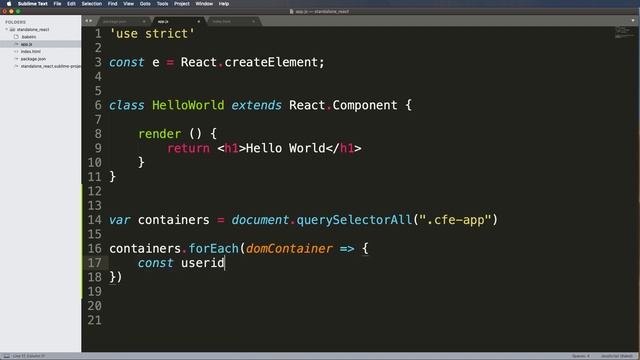Open the View menu

(129, 4)
